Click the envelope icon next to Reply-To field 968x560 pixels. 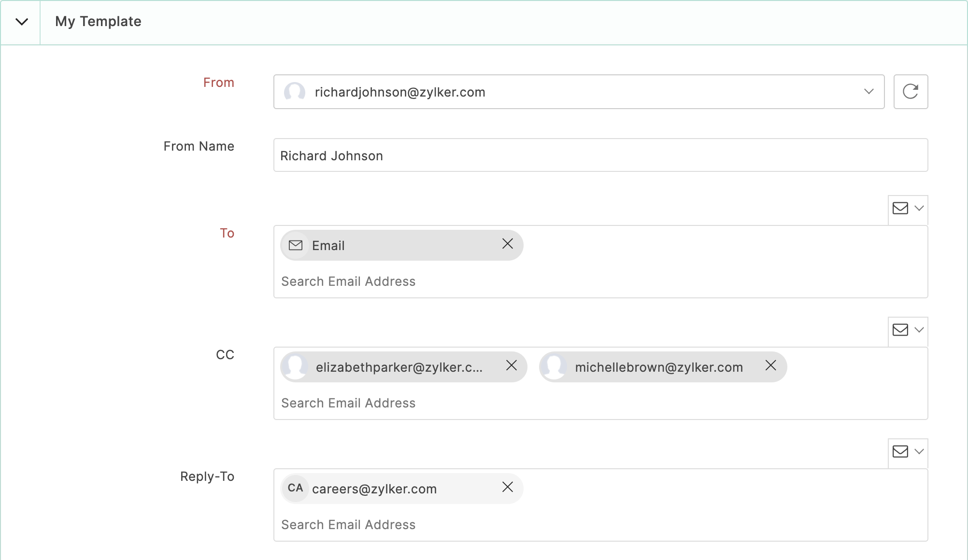pyautogui.click(x=900, y=452)
